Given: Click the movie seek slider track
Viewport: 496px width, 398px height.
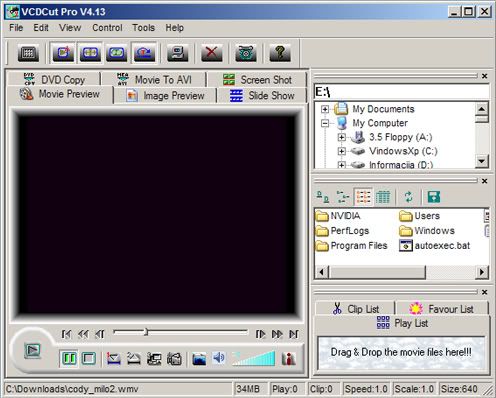Looking at the screenshot, I should 181,332.
